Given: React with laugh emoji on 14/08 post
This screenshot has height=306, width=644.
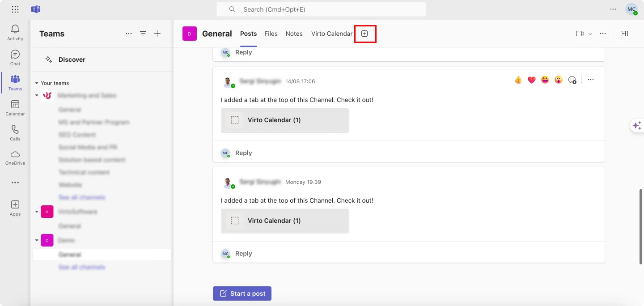Looking at the screenshot, I should pos(545,80).
